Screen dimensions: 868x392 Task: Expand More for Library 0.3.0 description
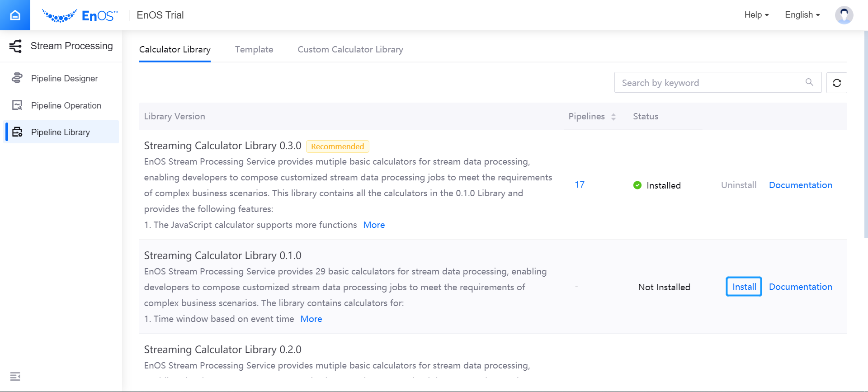tap(374, 225)
